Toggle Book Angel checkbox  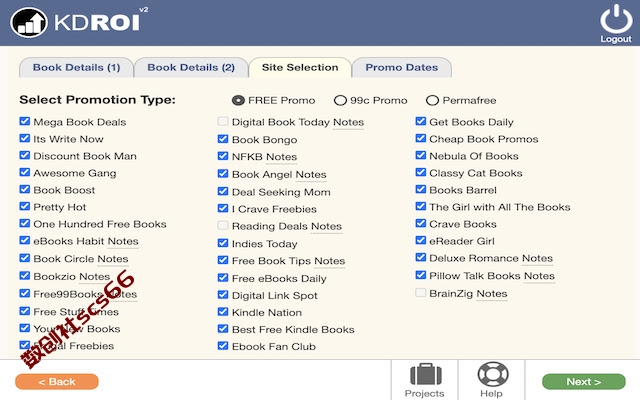[x=223, y=173]
